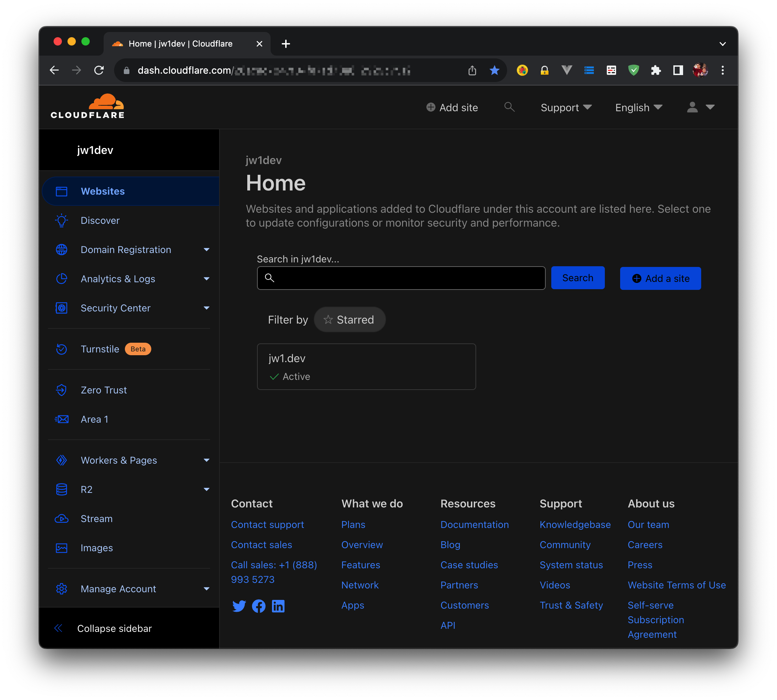Open the Support dropdown menu

[x=566, y=107]
